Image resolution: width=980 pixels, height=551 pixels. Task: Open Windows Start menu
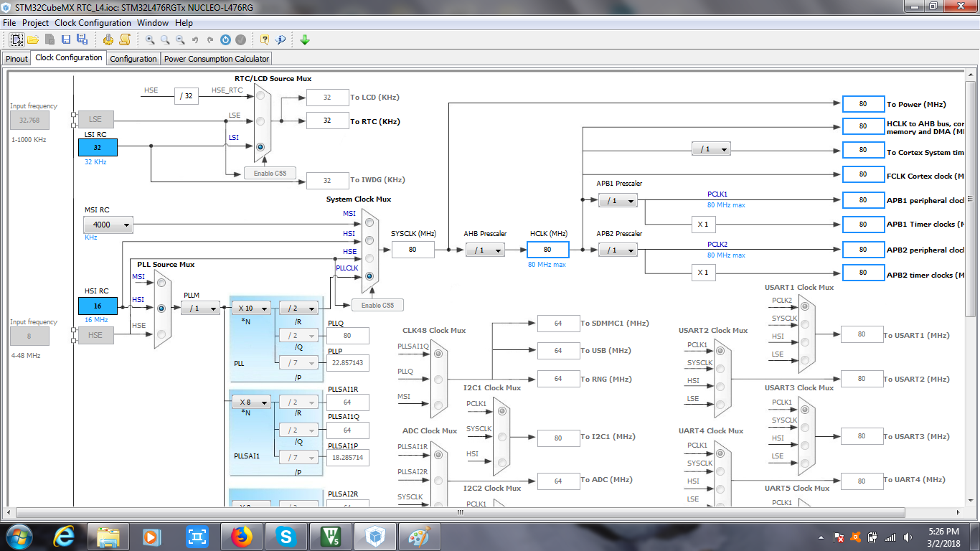pyautogui.click(x=19, y=537)
